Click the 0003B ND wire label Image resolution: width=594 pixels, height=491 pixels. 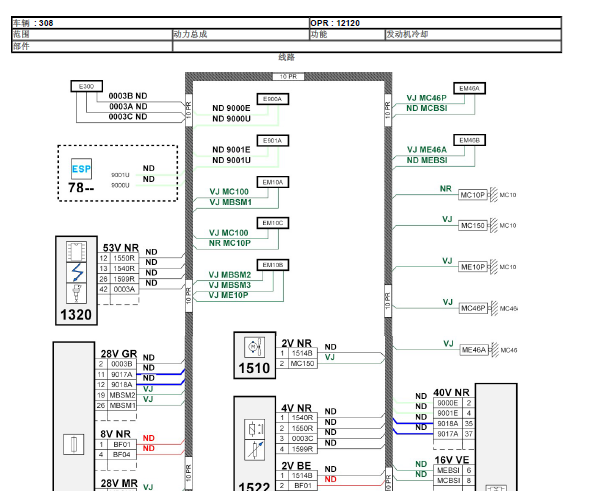coord(128,96)
